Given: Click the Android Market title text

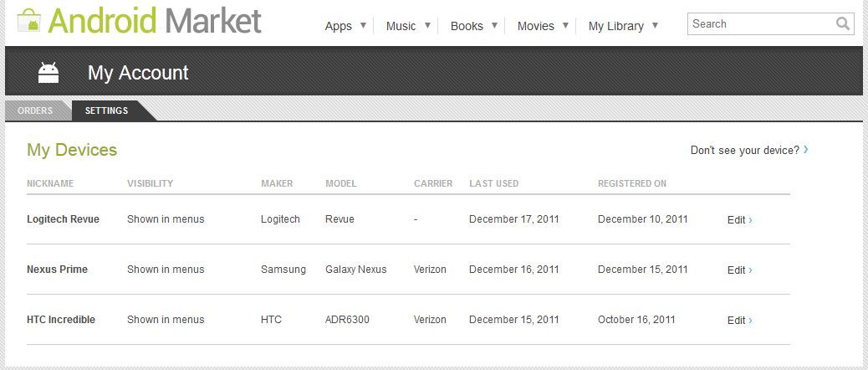Looking at the screenshot, I should click(155, 21).
